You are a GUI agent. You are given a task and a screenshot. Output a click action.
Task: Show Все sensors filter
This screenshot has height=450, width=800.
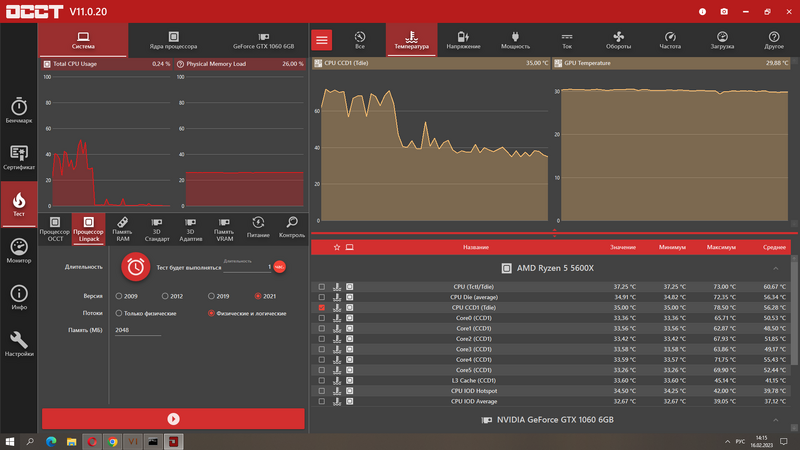[x=360, y=40]
